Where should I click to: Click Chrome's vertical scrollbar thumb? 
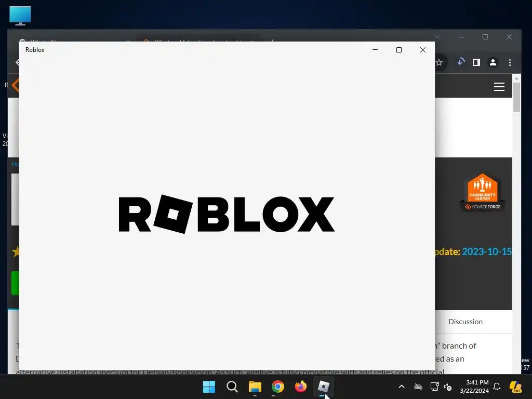tap(516, 97)
